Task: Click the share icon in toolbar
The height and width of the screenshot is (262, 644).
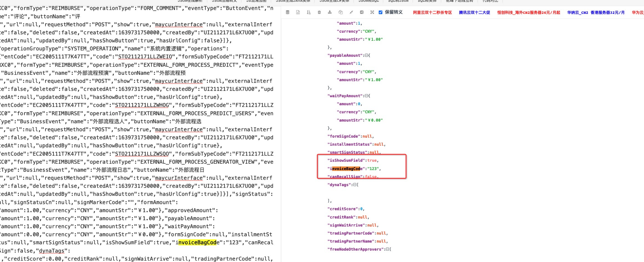Action: coord(362,12)
